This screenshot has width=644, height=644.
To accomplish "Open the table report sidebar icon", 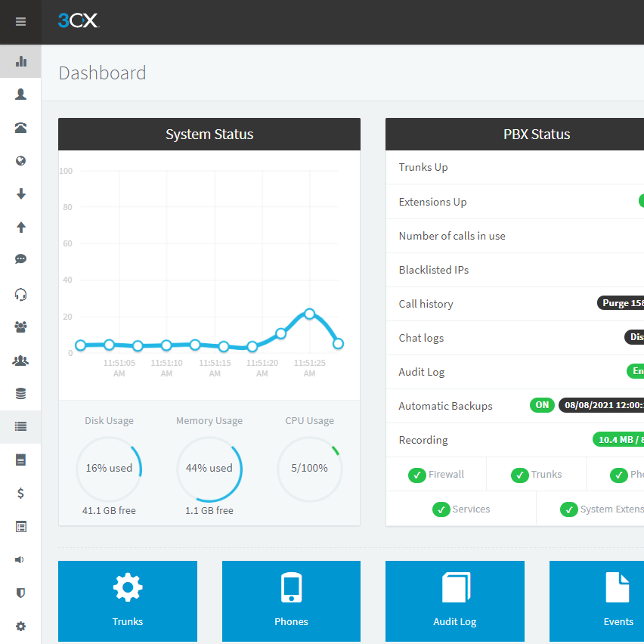I will 20,527.
